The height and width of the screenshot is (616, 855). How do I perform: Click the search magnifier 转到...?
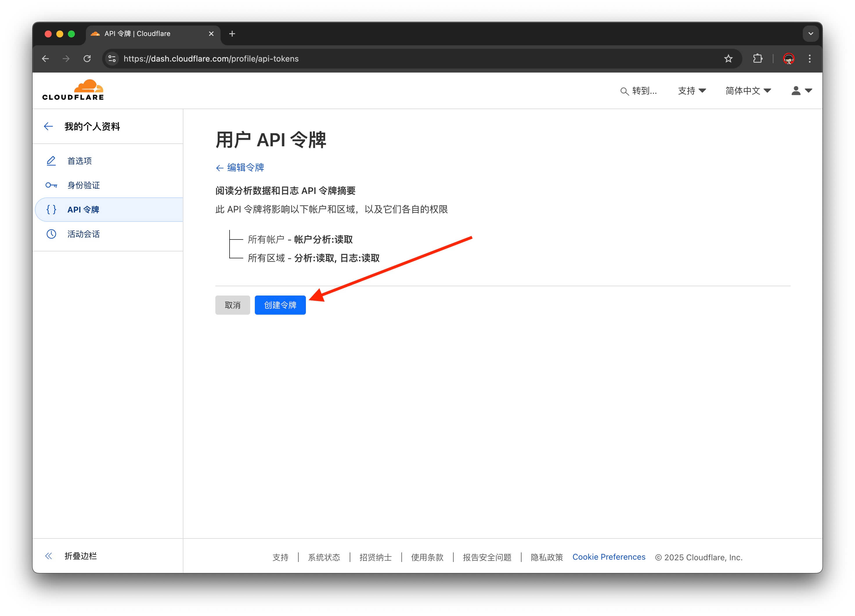coord(638,91)
